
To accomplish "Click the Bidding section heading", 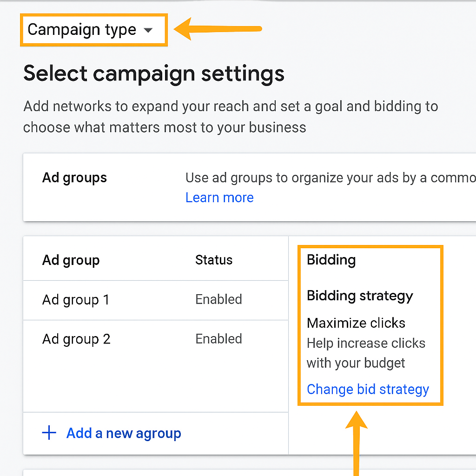I will point(331,260).
